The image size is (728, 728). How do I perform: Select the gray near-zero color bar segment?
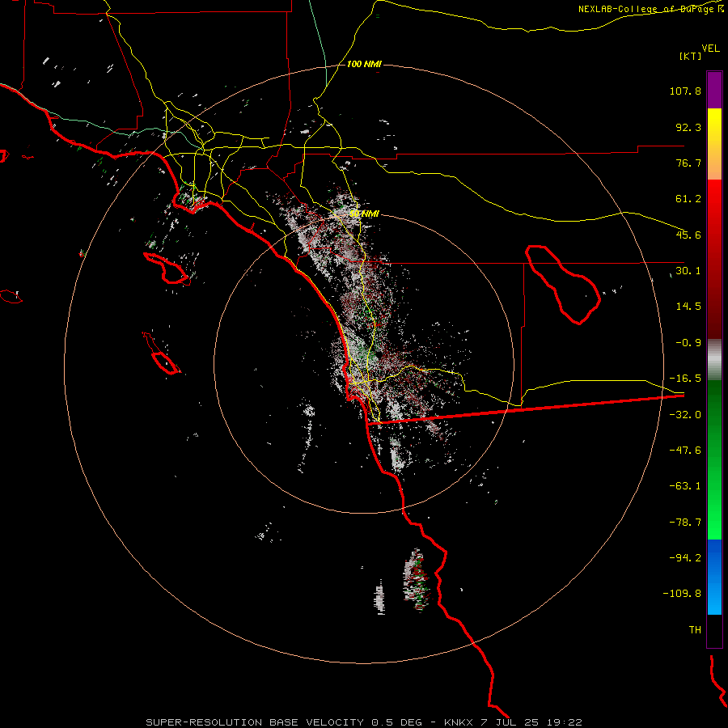pyautogui.click(x=714, y=360)
